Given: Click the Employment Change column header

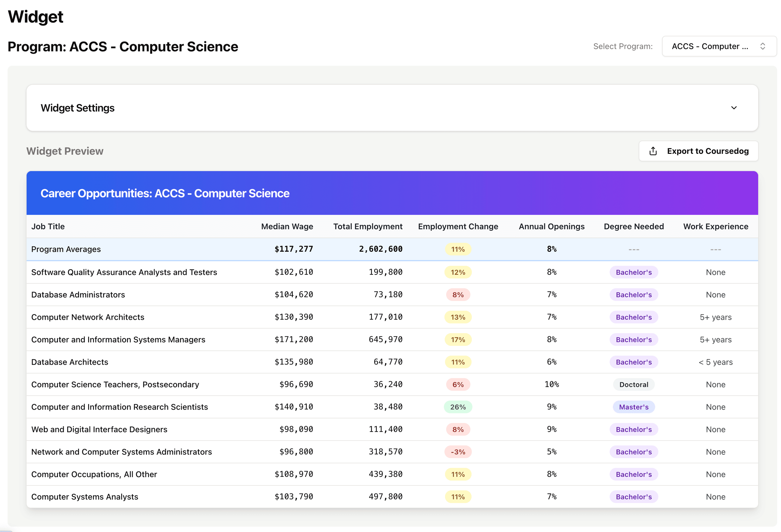Looking at the screenshot, I should click(458, 226).
